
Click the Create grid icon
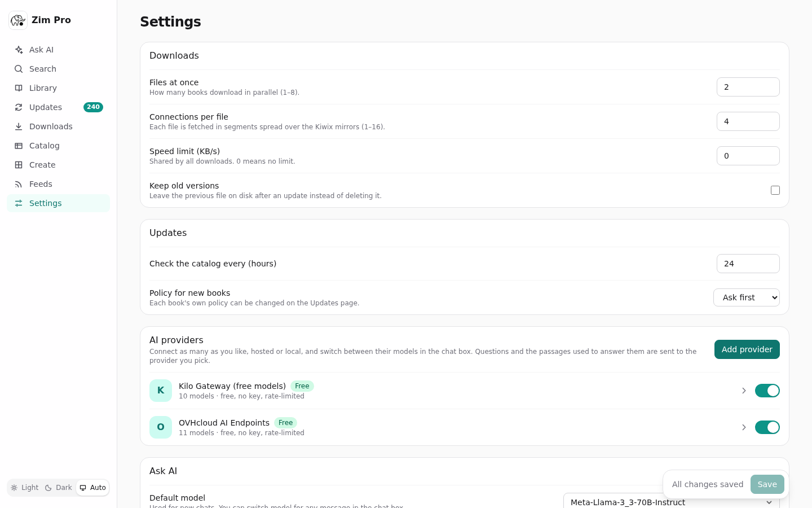19,165
